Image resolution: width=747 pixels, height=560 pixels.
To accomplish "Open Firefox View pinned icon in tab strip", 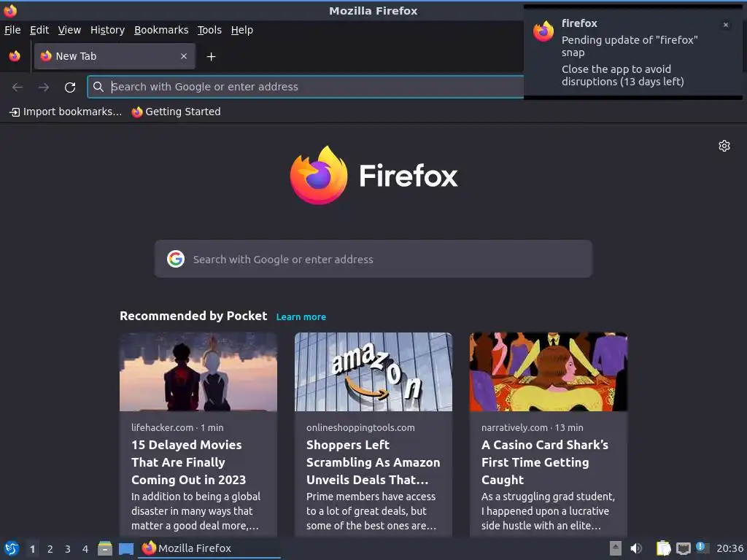I will (x=15, y=56).
